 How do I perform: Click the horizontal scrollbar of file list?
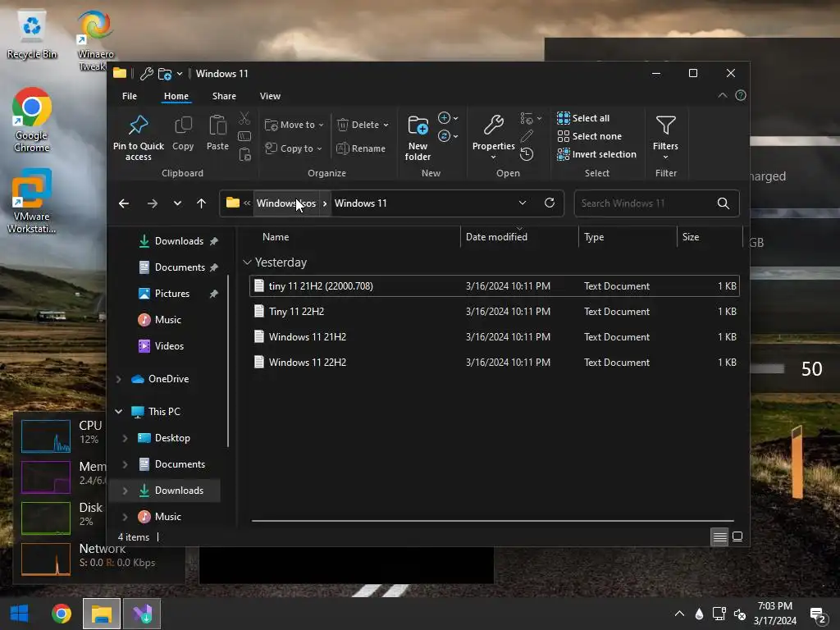click(x=492, y=520)
